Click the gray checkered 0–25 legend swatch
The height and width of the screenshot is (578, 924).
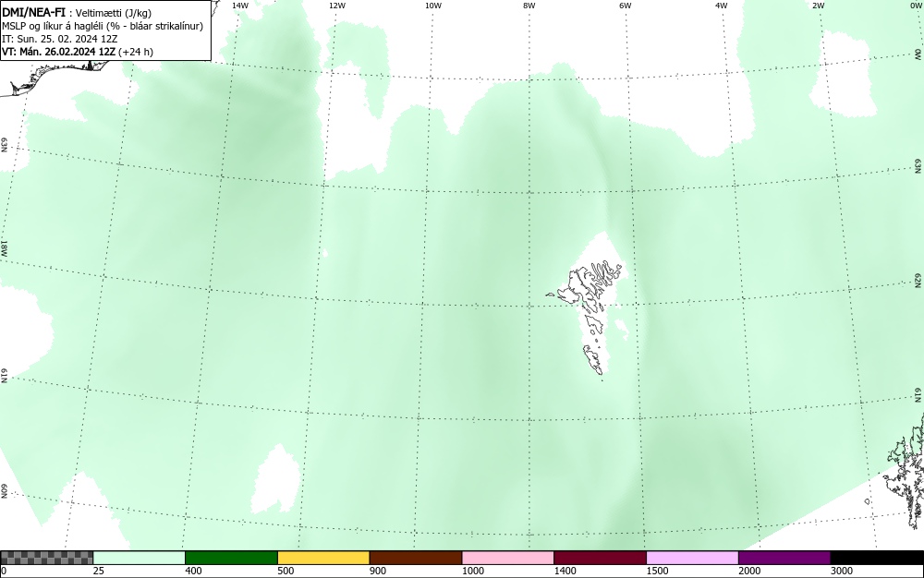pyautogui.click(x=46, y=558)
